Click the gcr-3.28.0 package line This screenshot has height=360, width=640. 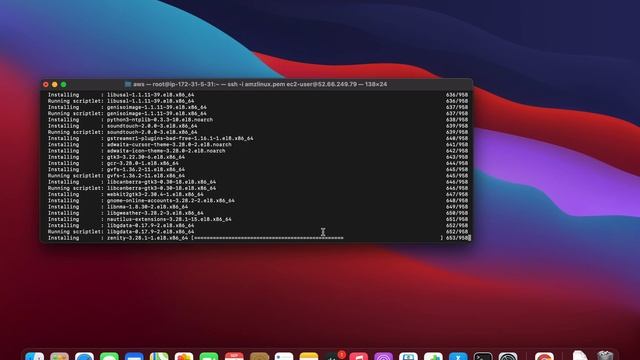tap(258, 163)
